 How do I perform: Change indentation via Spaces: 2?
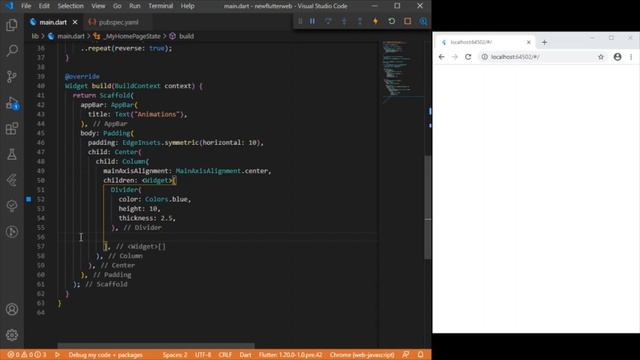tap(175, 355)
